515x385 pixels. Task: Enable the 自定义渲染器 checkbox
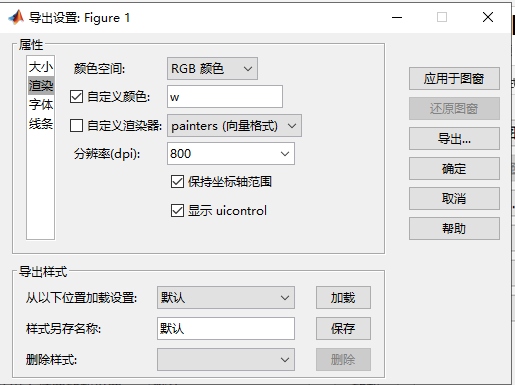tap(76, 126)
